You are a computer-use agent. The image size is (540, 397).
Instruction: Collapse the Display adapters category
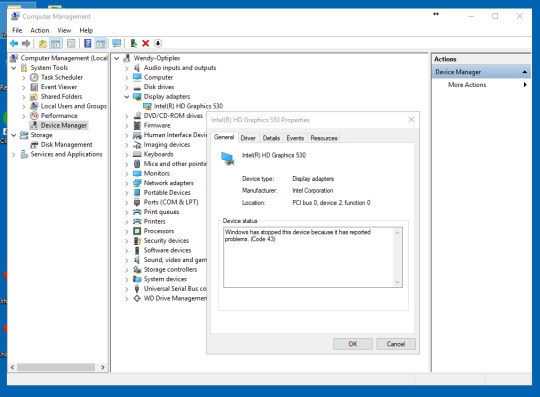point(127,97)
